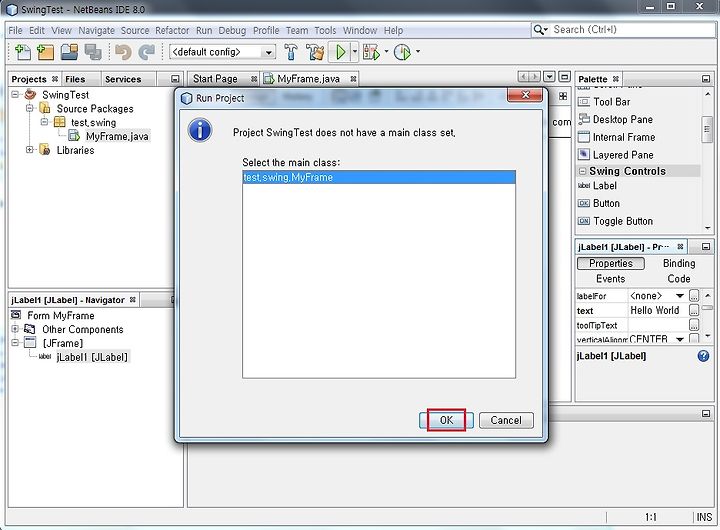This screenshot has width=720, height=530.
Task: Select test.swing.MyFrame in main class list
Action: tap(379, 177)
